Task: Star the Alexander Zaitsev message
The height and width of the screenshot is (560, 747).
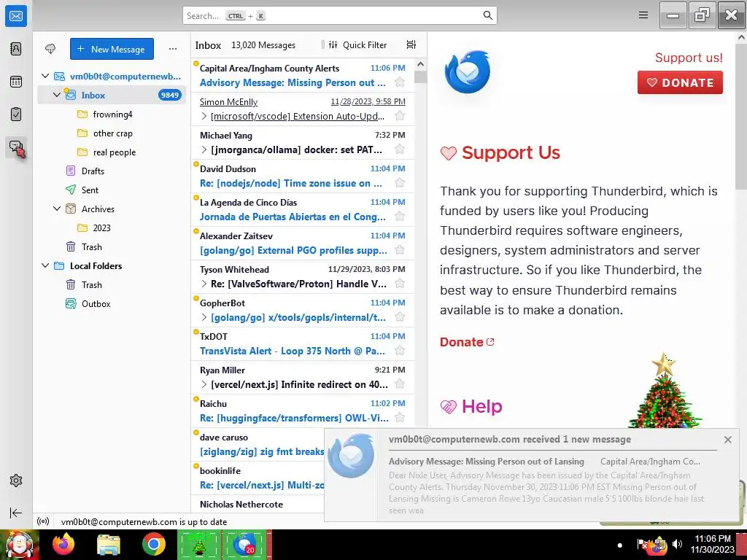Action: (400, 250)
